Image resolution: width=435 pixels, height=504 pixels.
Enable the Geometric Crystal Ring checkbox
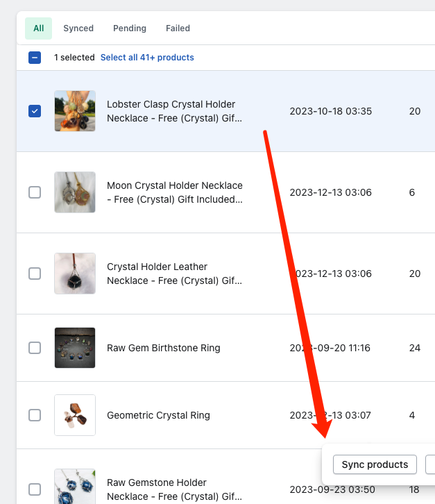pos(35,415)
